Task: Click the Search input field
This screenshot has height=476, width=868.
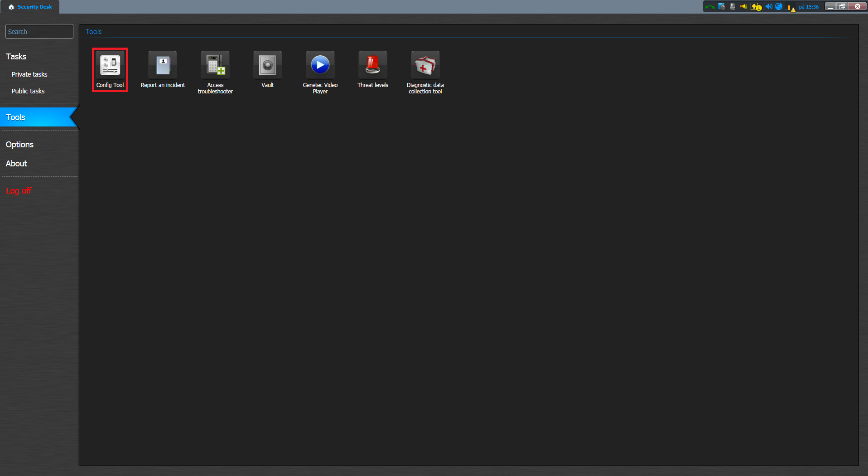Action: [39, 32]
